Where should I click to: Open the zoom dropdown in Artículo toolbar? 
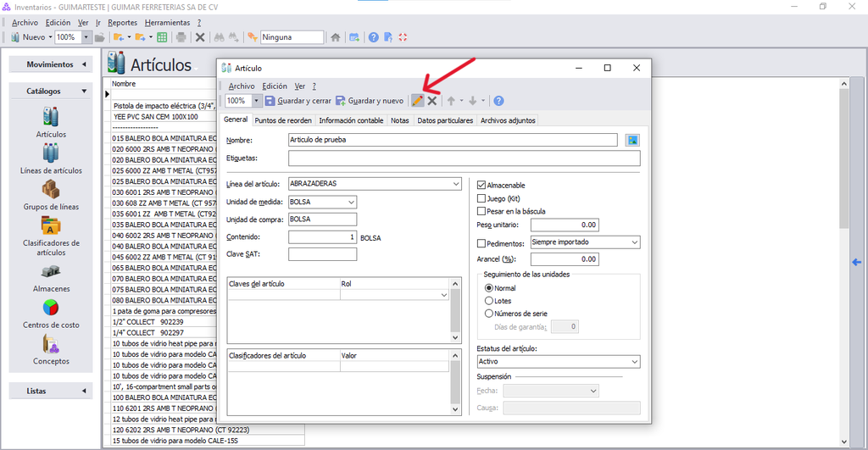(x=256, y=101)
